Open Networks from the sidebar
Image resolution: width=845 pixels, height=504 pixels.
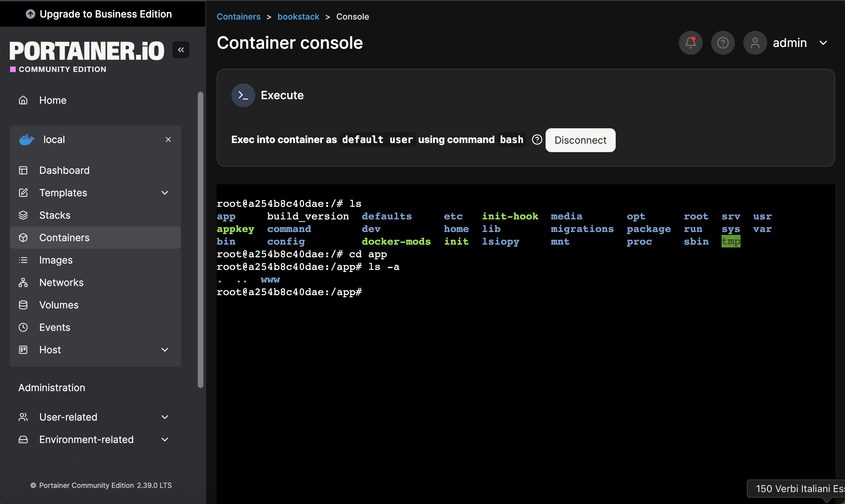tap(61, 282)
